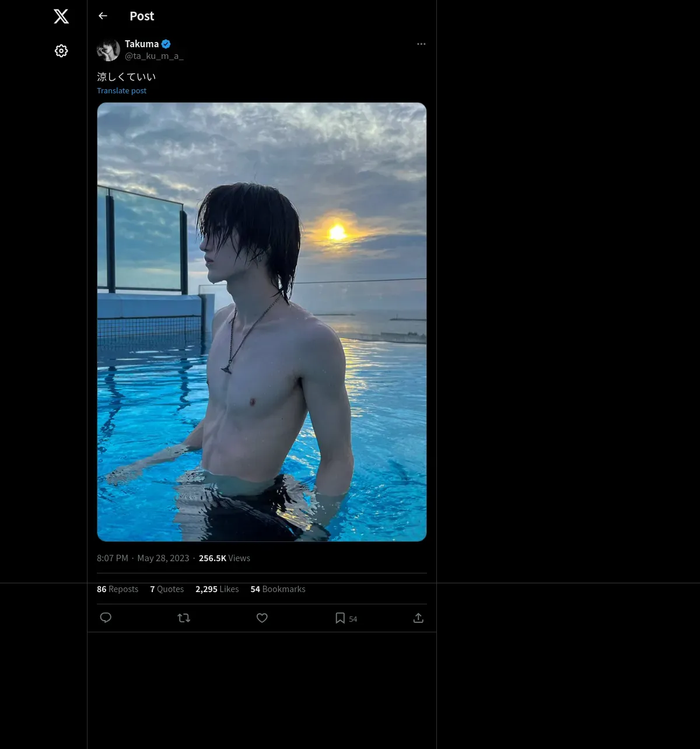700x749 pixels.
Task: Click Translate post link
Action: coord(121,90)
